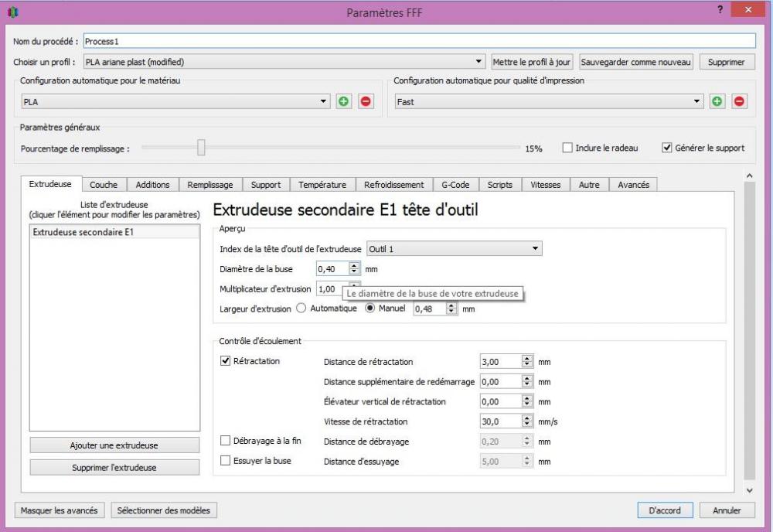Confirm with the D'accord button

coord(665,510)
